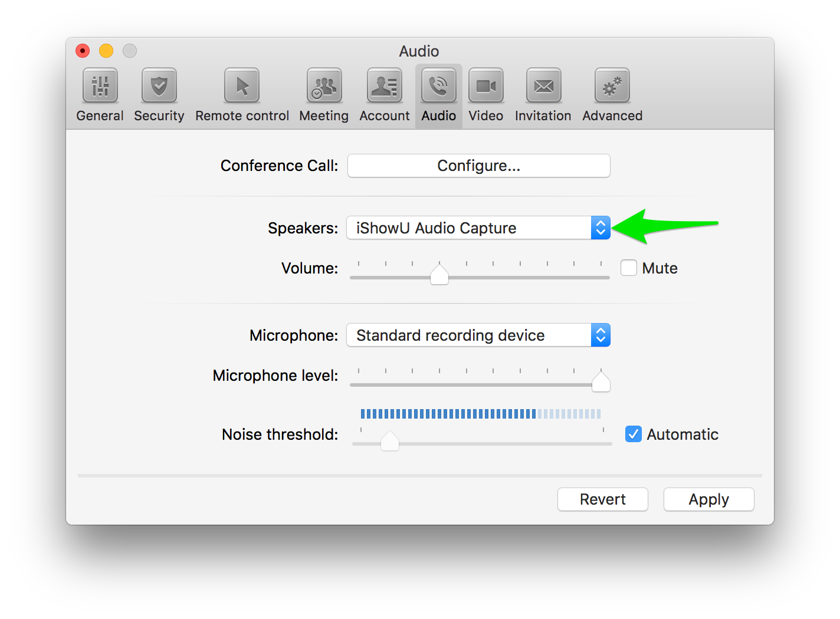Select the Audio tab label

pyautogui.click(x=438, y=116)
